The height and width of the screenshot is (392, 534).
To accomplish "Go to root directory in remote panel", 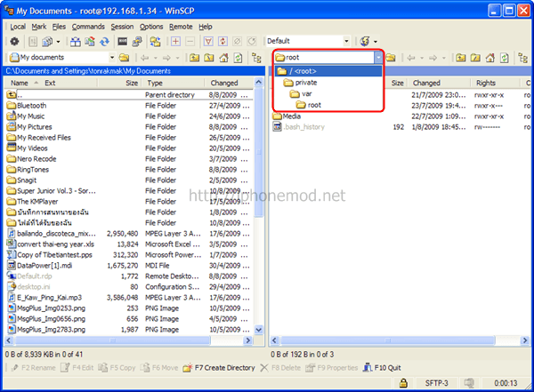I will (x=475, y=58).
